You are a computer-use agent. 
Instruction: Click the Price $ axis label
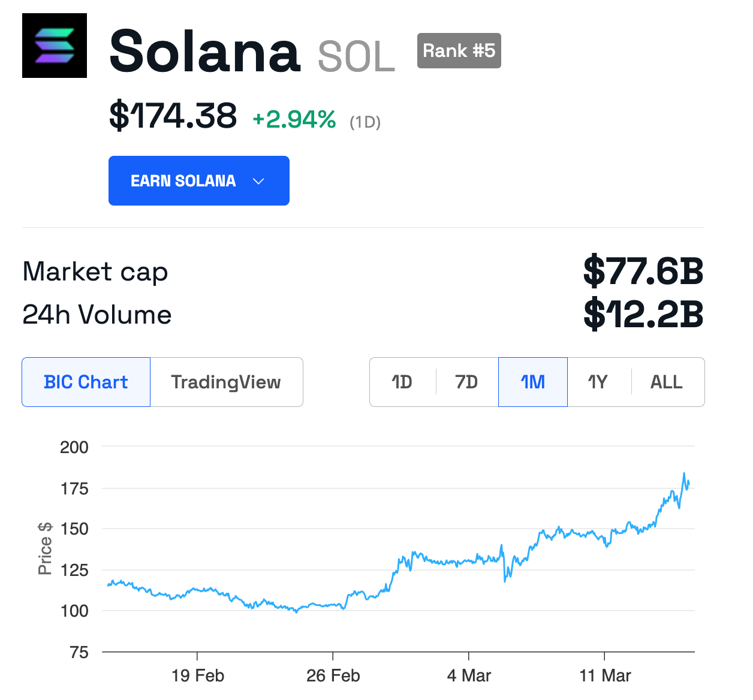point(44,548)
